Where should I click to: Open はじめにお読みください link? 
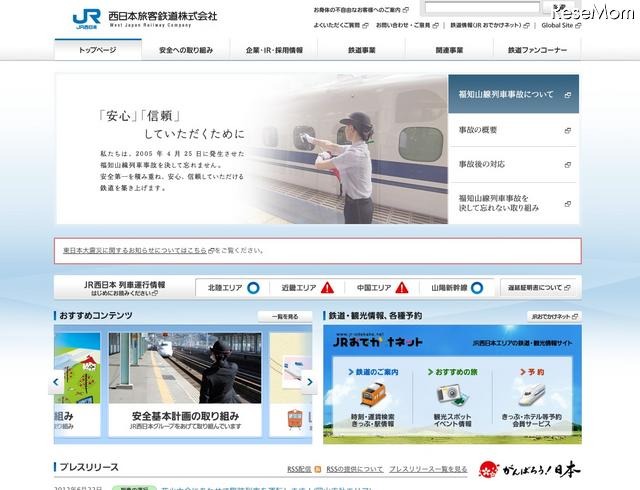point(124,293)
